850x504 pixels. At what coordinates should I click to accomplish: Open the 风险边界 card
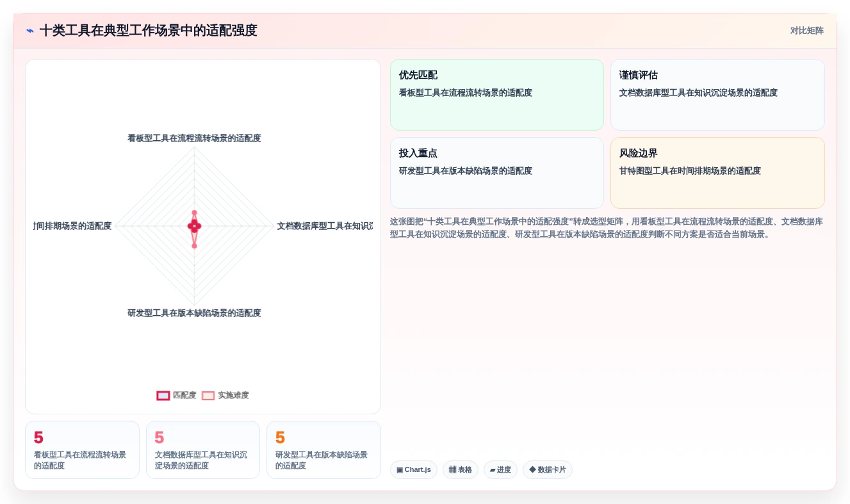click(717, 173)
